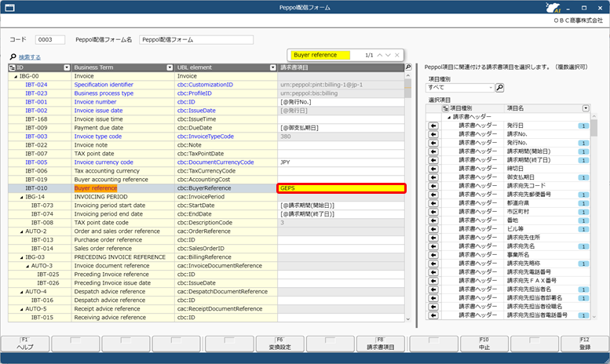Click the F6 変換設定 button
Screen dimensions: 610x364
[x=279, y=344]
